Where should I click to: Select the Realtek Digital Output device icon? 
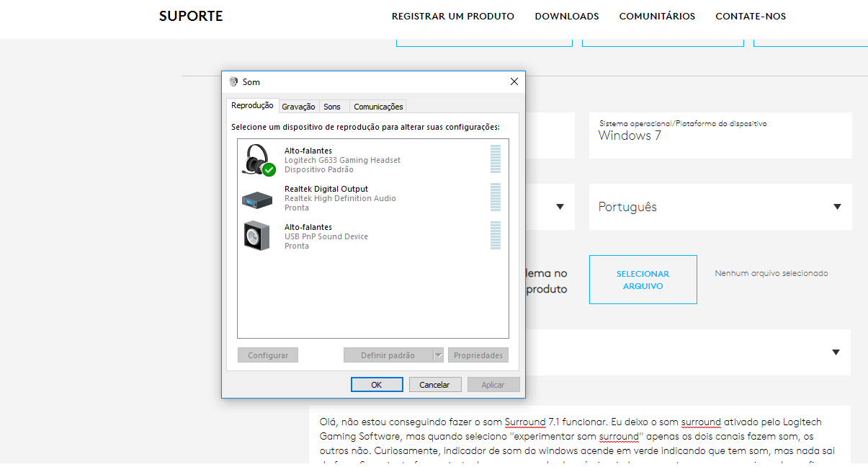pos(257,199)
